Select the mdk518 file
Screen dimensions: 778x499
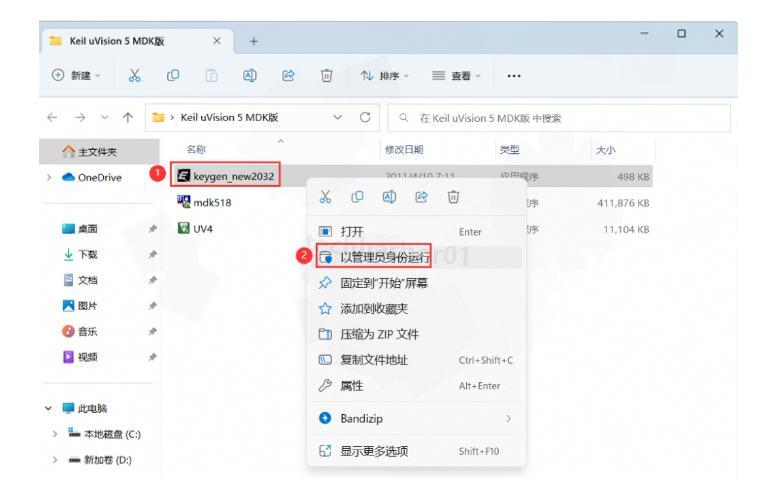(204, 202)
